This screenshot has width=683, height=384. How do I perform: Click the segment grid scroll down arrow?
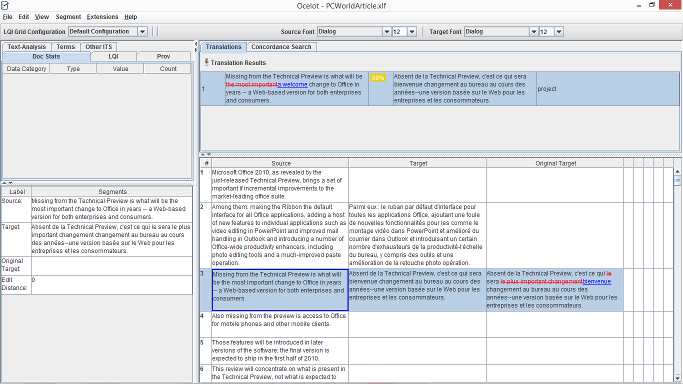pyautogui.click(x=677, y=378)
